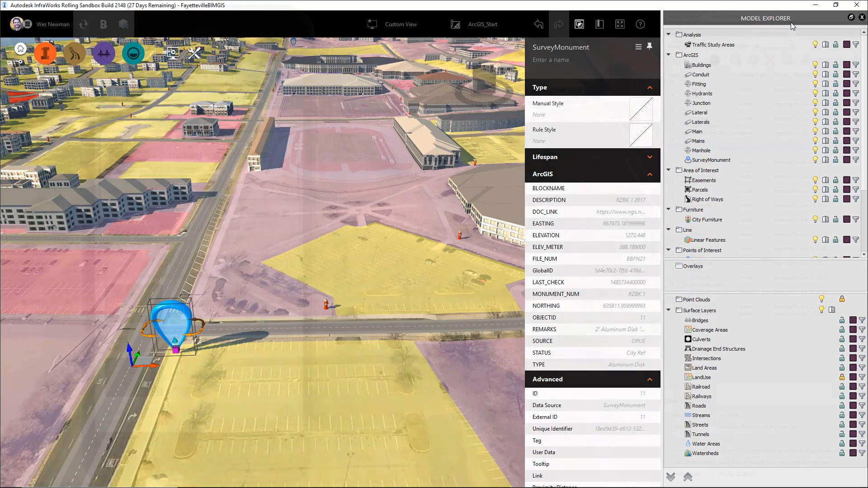
Task: Open the presentation screen tool icon
Action: tap(173, 53)
